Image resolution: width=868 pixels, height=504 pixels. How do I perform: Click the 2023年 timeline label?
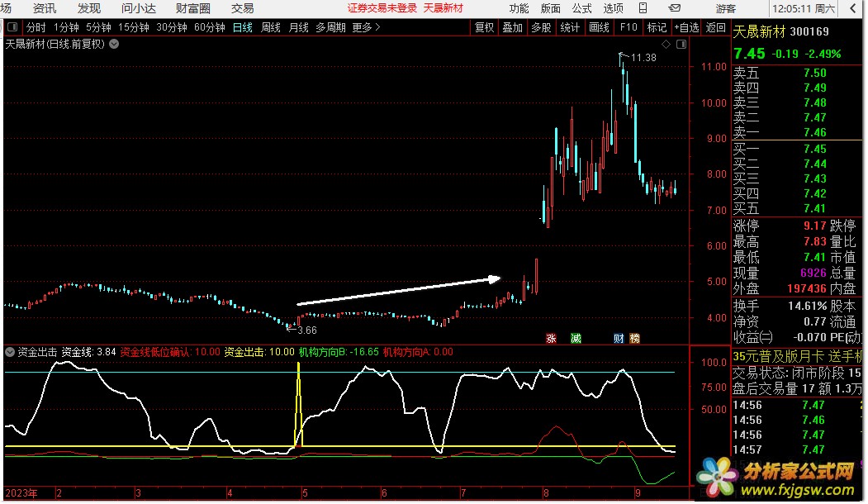click(21, 493)
